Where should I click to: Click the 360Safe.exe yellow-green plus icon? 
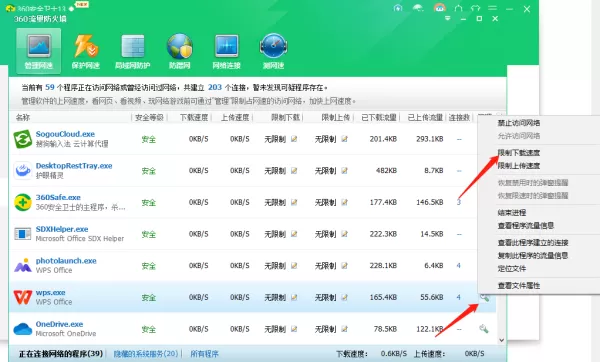tap(23, 202)
